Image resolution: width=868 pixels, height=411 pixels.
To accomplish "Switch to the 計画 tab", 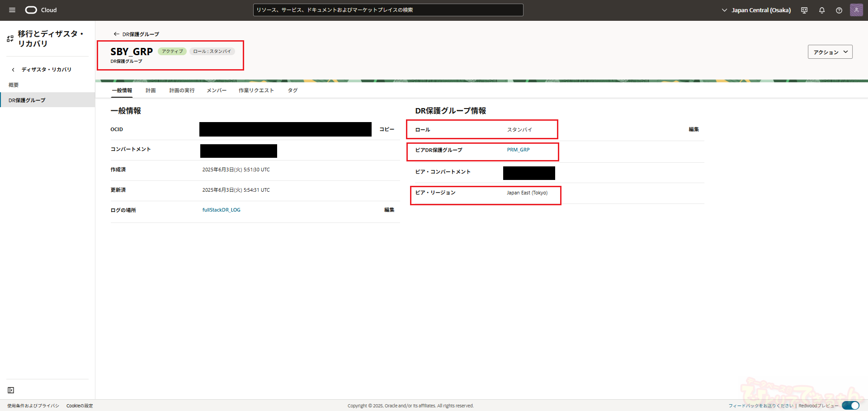I will 151,90.
